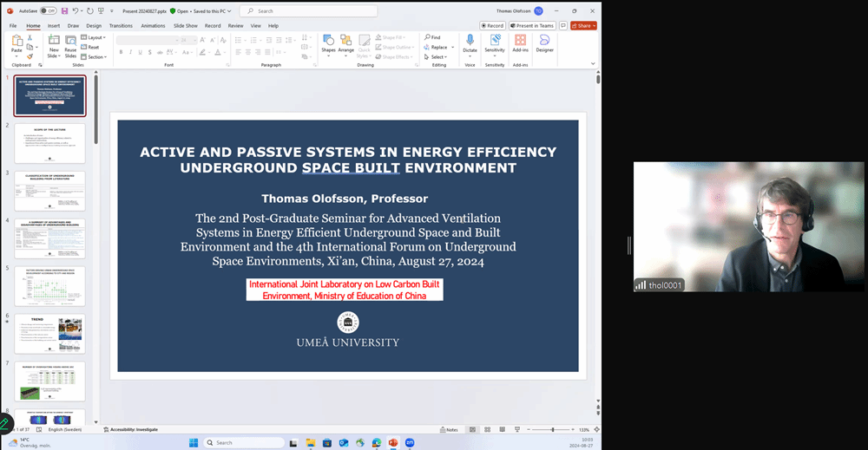868x450 pixels.
Task: Toggle the AutoSave switch
Action: click(48, 11)
